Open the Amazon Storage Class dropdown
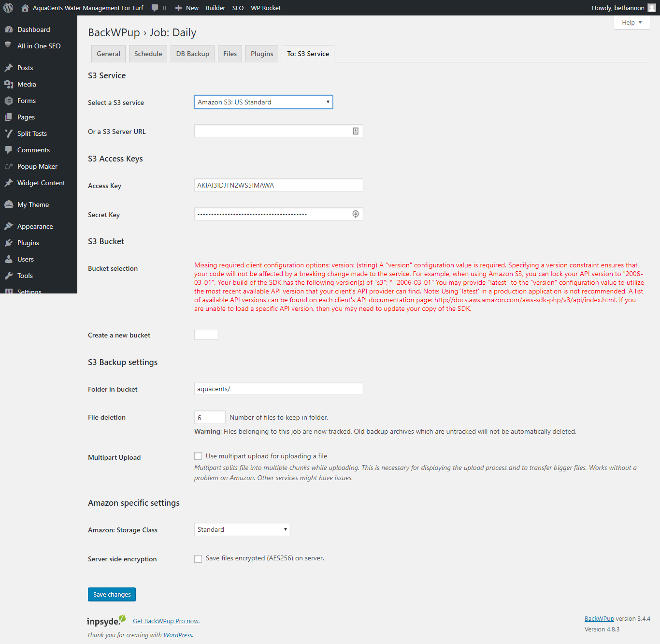The height and width of the screenshot is (644, 660). click(242, 529)
